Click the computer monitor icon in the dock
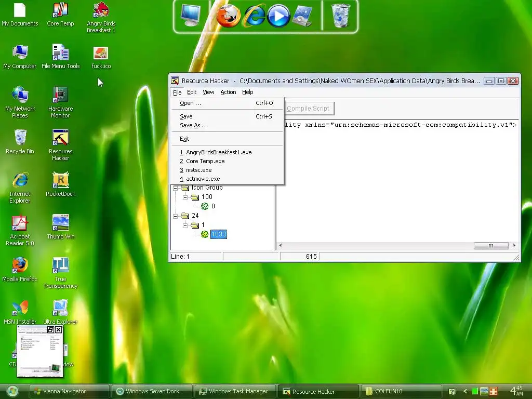The width and height of the screenshot is (532, 399). [x=190, y=16]
